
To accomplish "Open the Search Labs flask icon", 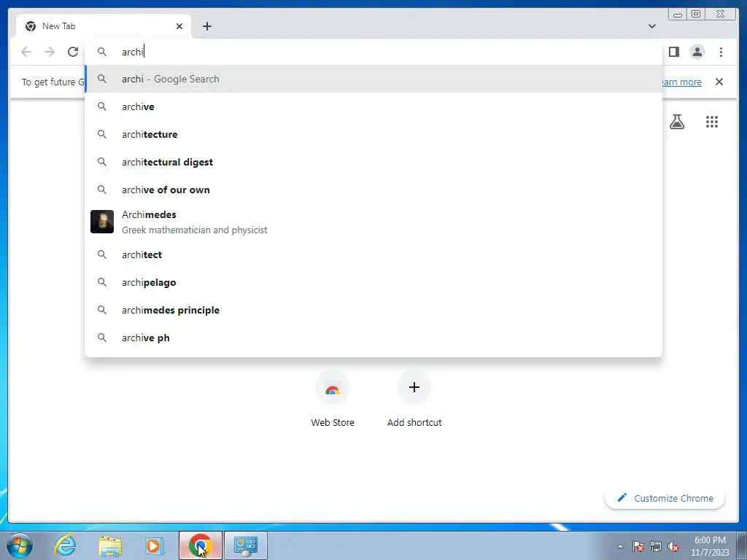I will [677, 122].
